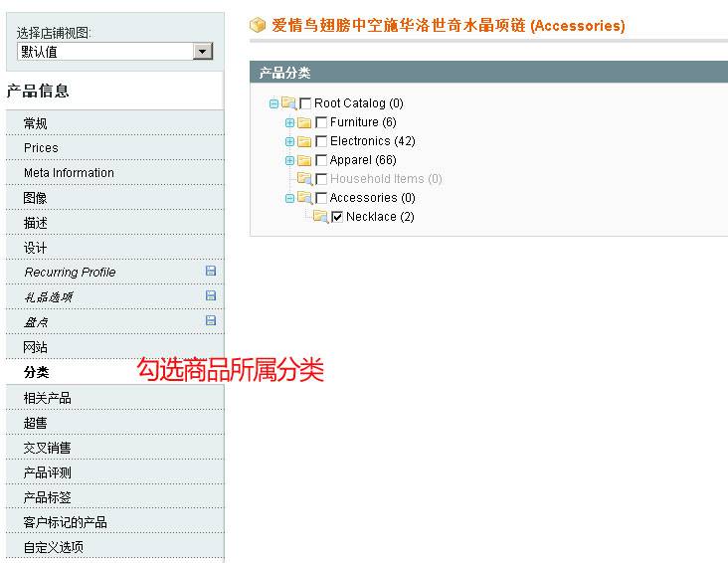Click the Electronics folder icon
728x563 pixels.
(304, 141)
